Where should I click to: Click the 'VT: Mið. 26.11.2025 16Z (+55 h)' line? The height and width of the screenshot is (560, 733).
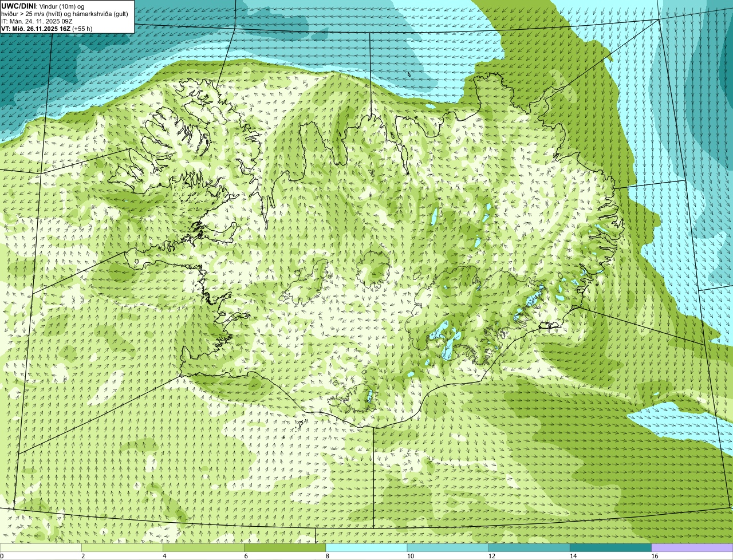coord(47,29)
